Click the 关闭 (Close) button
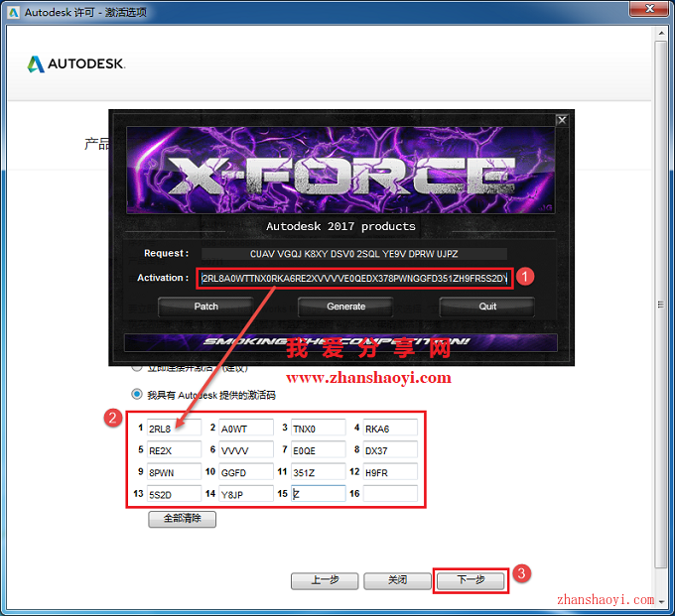Viewport: 675px width, 616px height. pyautogui.click(x=397, y=580)
